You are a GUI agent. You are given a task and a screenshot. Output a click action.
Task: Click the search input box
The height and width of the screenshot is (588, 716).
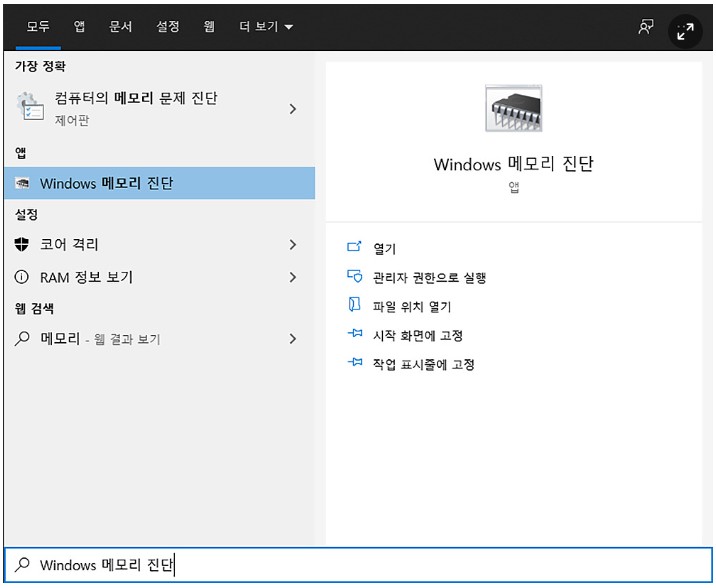pos(358,565)
